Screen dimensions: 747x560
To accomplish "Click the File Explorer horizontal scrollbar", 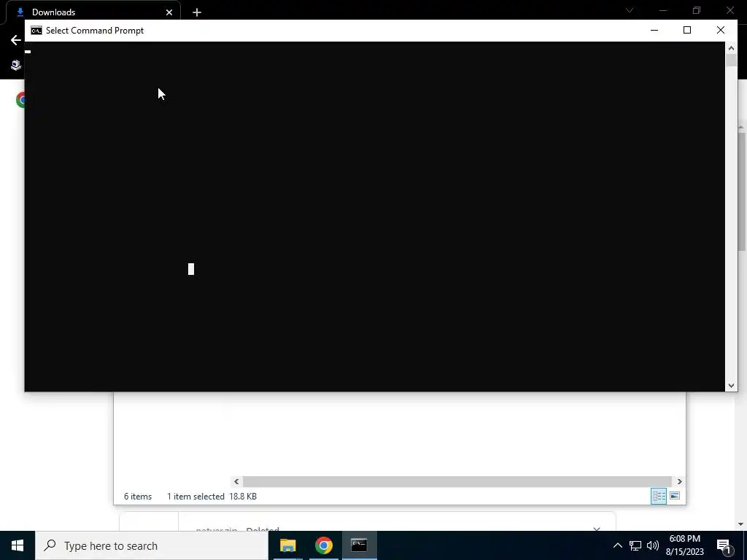I will point(457,481).
